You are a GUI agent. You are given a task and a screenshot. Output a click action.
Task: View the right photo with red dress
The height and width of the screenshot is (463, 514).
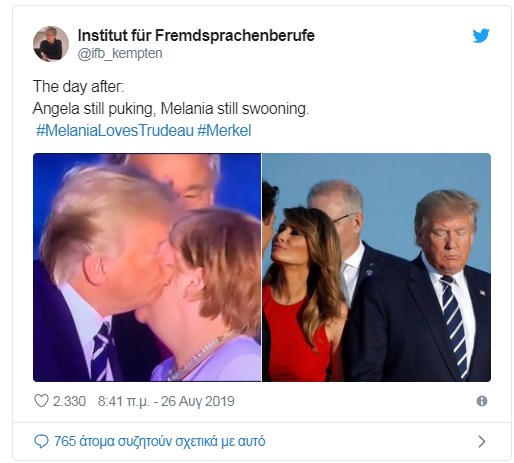click(x=376, y=267)
